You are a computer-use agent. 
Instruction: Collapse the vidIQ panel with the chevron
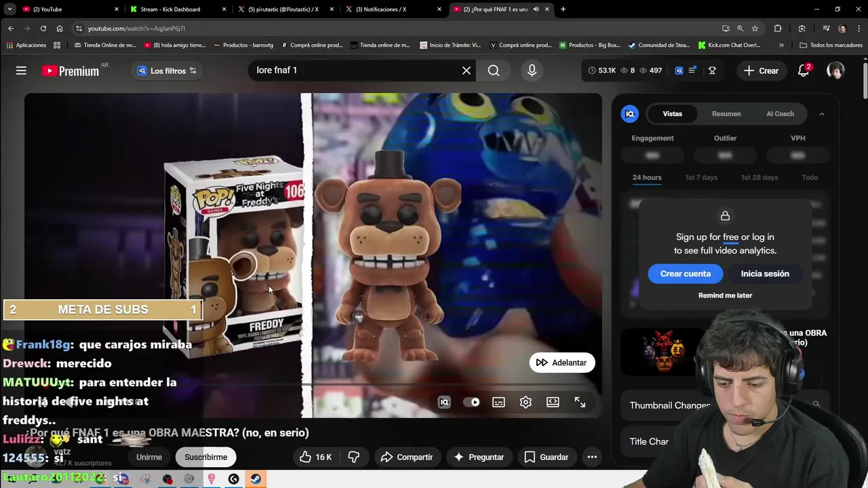821,114
